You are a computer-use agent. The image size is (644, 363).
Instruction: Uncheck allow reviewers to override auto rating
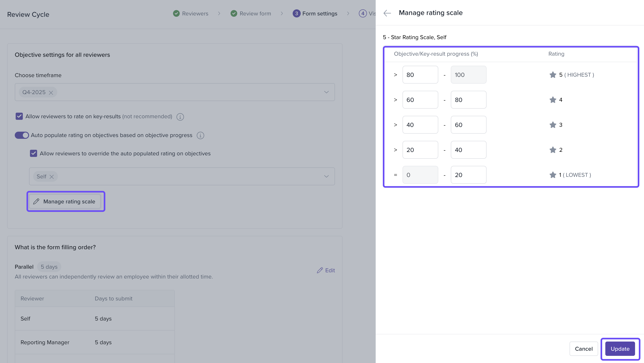[34, 153]
